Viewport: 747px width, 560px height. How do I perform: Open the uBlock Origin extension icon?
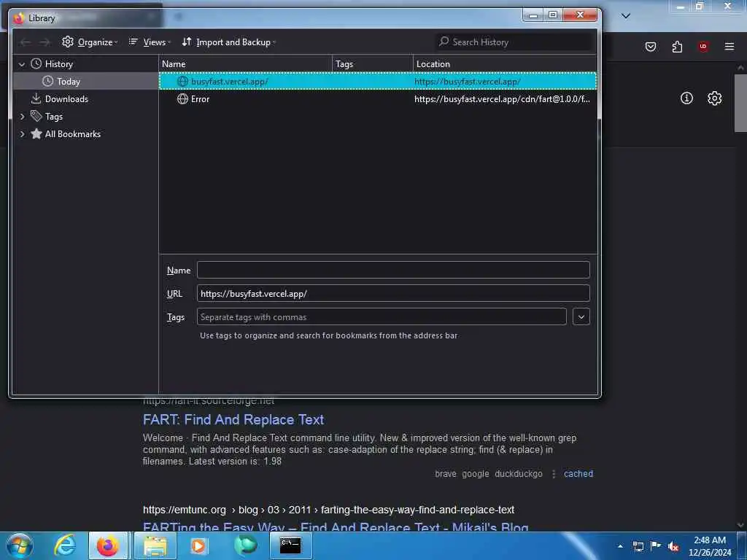click(x=703, y=46)
